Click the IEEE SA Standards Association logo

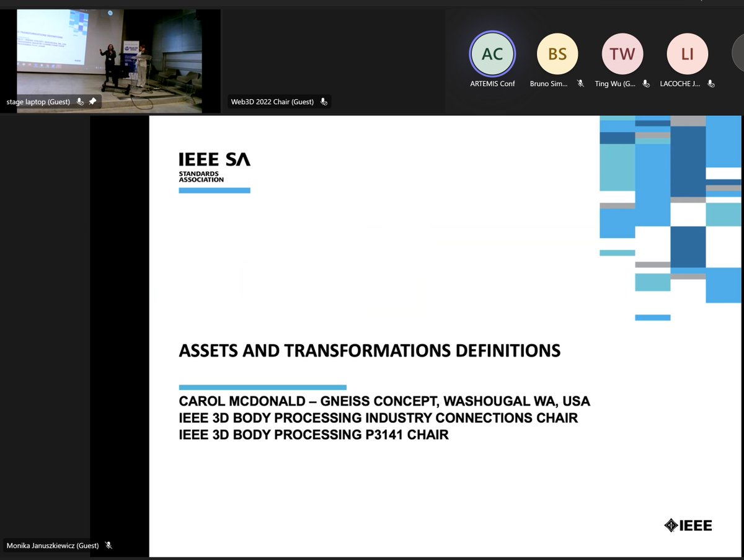tap(215, 172)
